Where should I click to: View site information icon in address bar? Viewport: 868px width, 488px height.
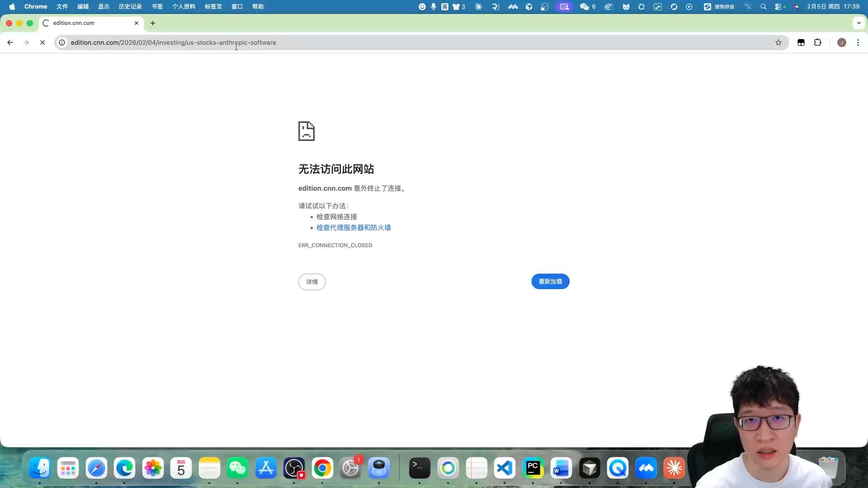tap(62, 42)
